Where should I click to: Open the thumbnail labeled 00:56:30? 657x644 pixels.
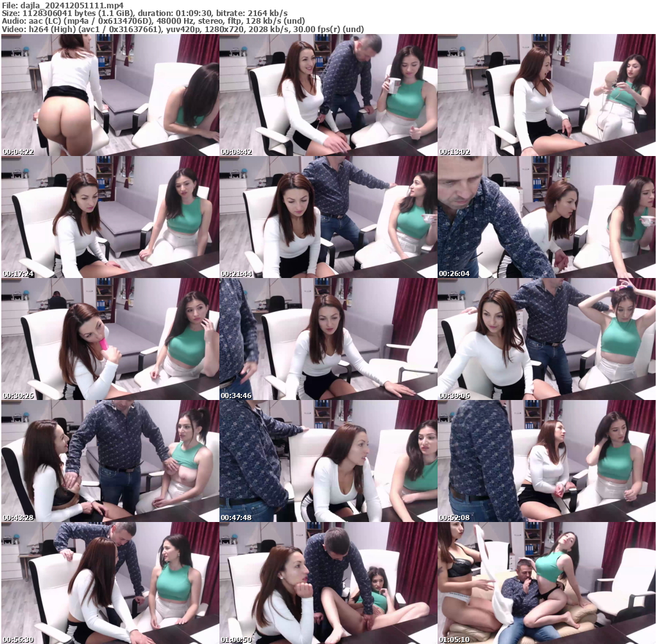[x=110, y=583]
